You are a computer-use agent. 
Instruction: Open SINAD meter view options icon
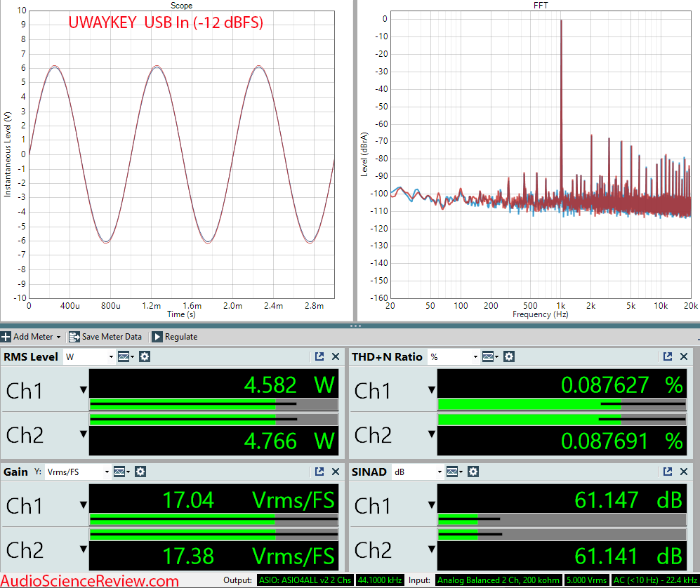pos(454,472)
